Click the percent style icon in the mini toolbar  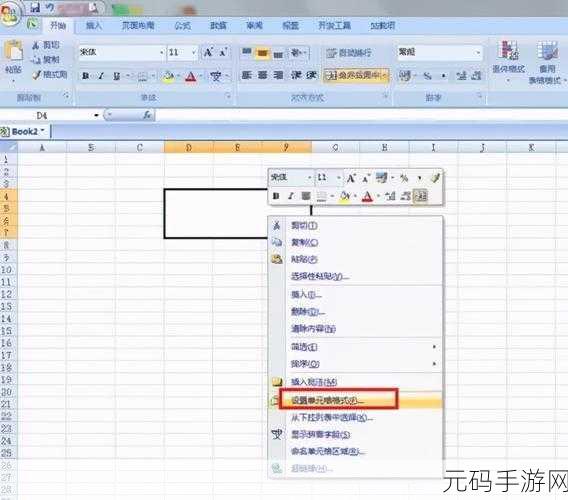coord(404,178)
